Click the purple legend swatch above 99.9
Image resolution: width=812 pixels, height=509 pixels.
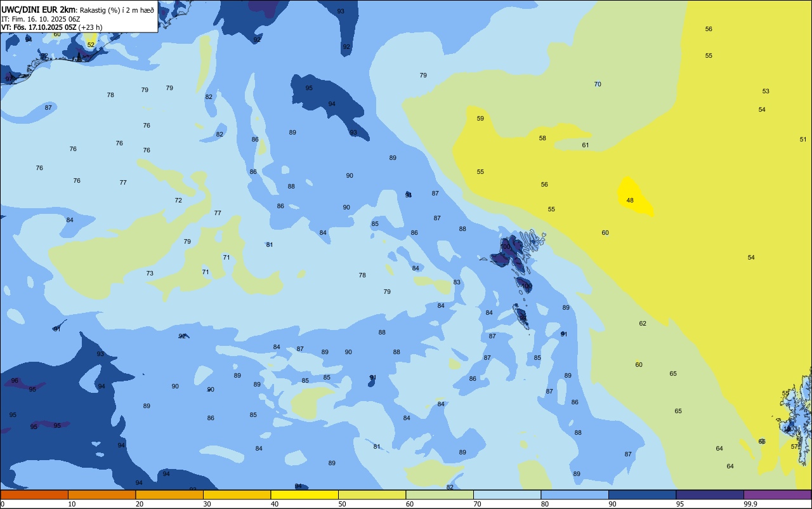click(777, 494)
